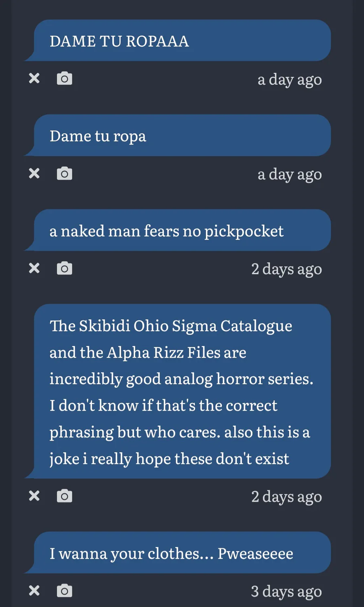The image size is (364, 607).
Task: Delete the Skibidi Ohio Sigma Catalogue message
Action: click(x=34, y=496)
